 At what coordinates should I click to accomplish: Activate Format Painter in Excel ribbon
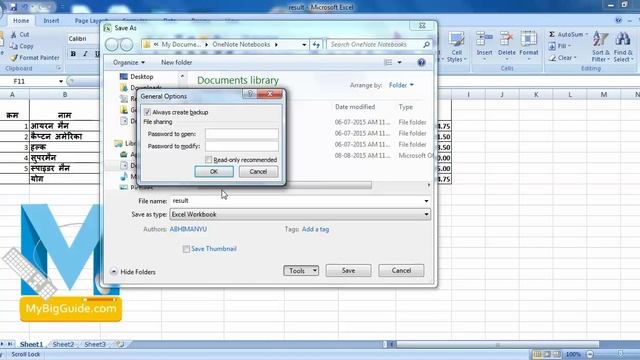click(35, 58)
